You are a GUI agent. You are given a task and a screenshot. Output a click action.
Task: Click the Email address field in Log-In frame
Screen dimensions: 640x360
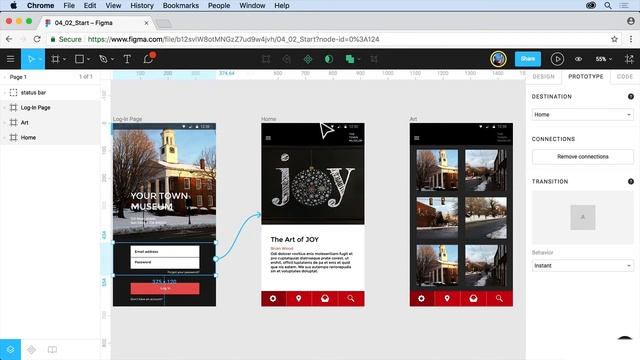(165, 251)
